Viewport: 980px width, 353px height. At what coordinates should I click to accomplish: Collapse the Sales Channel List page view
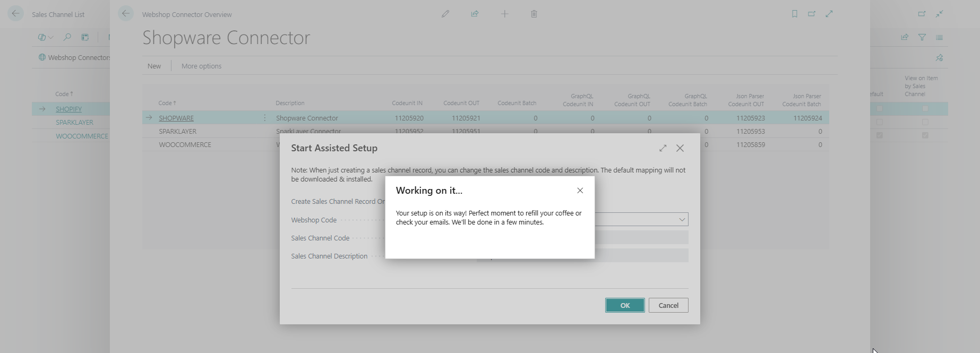coord(940,14)
